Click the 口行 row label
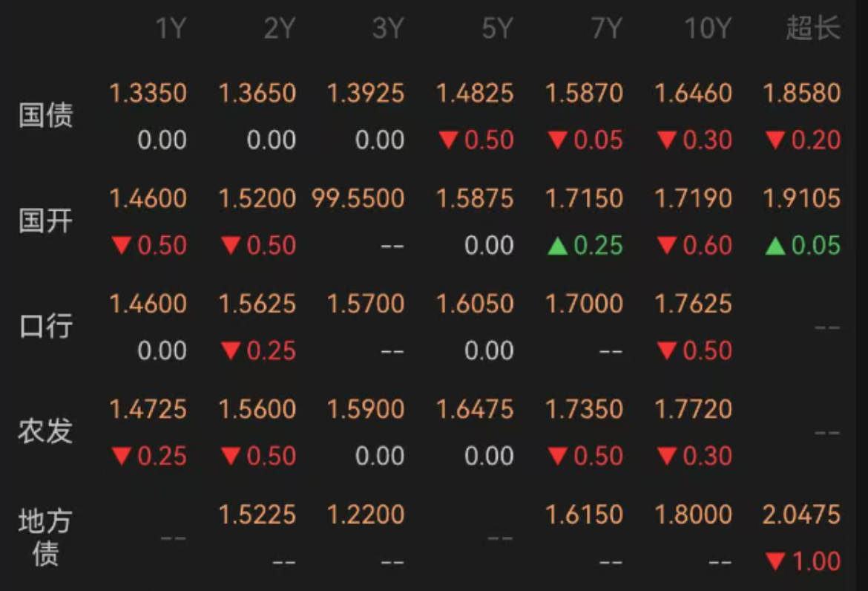The image size is (868, 591). tap(45, 326)
